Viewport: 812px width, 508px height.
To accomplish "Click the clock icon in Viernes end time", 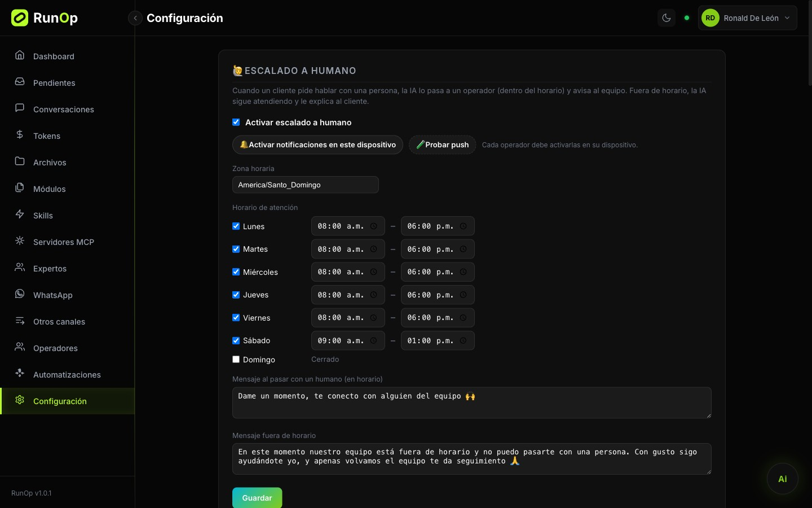I will (463, 318).
